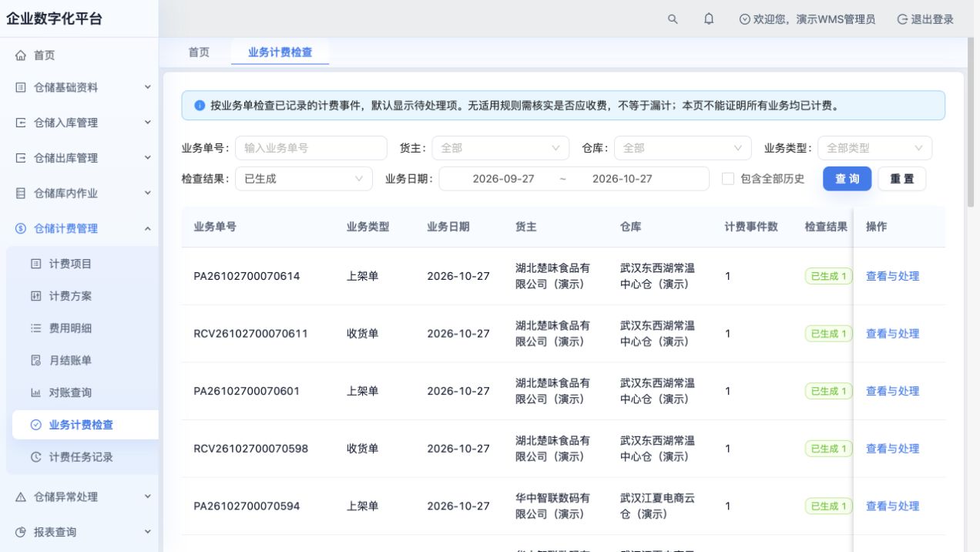Click the 计费事件数 column header
The height and width of the screenshot is (552, 980).
(750, 227)
